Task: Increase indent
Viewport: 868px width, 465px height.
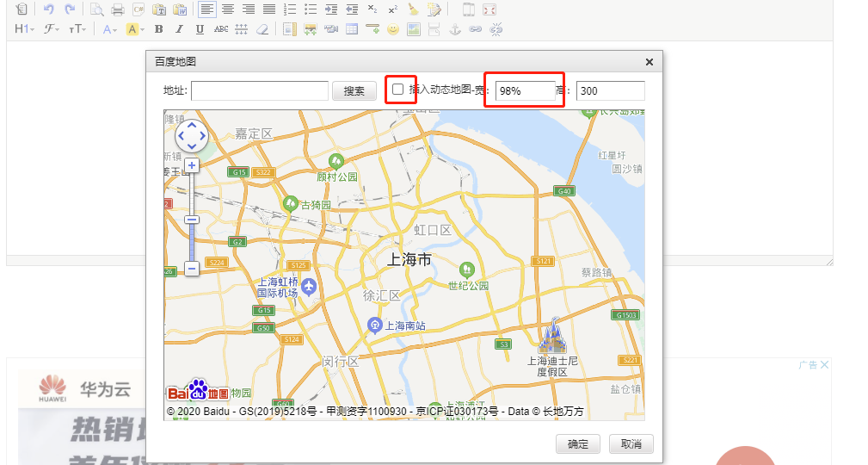Action: click(x=331, y=9)
